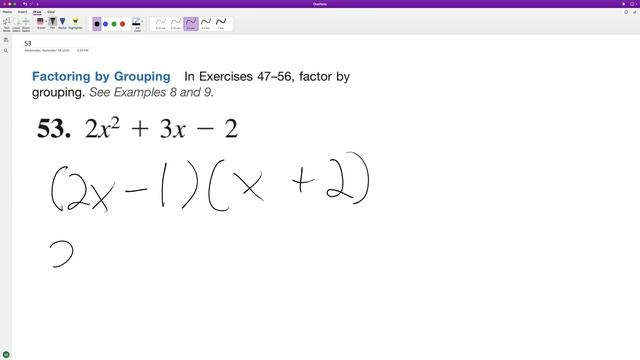Click the printed problem 53 equation

click(137, 129)
